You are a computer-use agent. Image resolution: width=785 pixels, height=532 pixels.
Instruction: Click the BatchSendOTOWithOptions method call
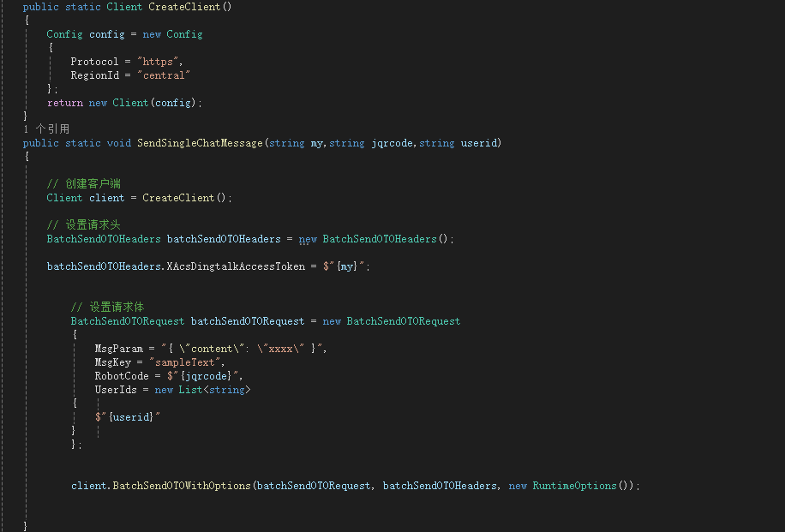(x=181, y=486)
